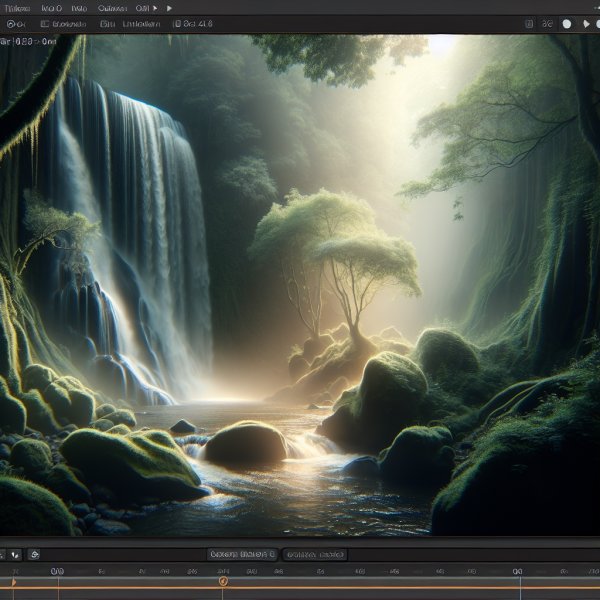The width and height of the screenshot is (600, 600).
Task: Click the small square icon left of the record button
Action: pyautogui.click(x=529, y=24)
